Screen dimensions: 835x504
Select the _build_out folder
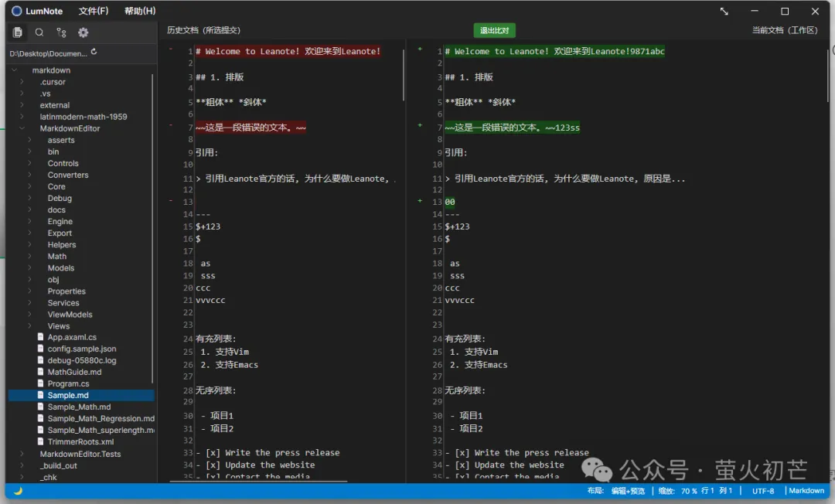[x=59, y=465]
